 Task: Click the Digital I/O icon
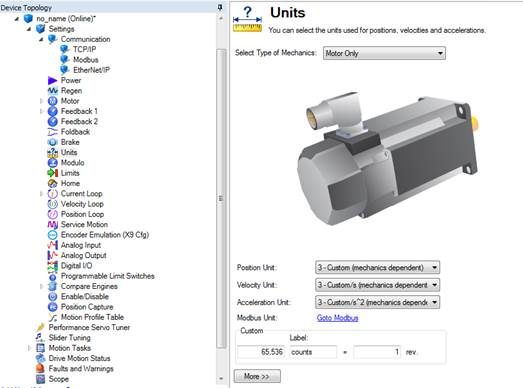(52, 266)
